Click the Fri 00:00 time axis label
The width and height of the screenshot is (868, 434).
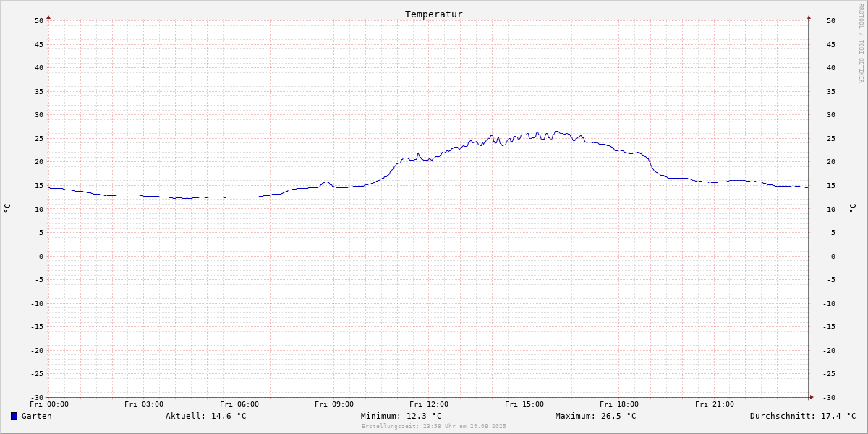49,404
